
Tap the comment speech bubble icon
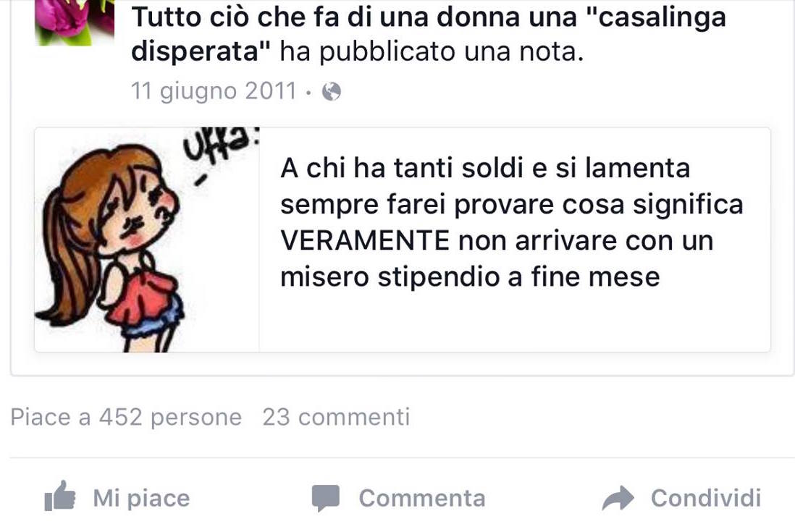click(x=326, y=498)
